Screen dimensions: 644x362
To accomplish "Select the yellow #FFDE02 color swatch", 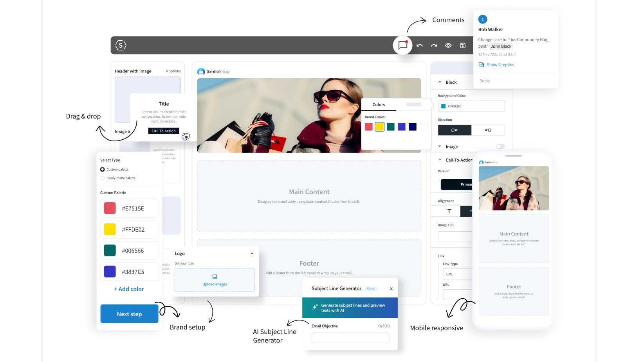I will [110, 229].
